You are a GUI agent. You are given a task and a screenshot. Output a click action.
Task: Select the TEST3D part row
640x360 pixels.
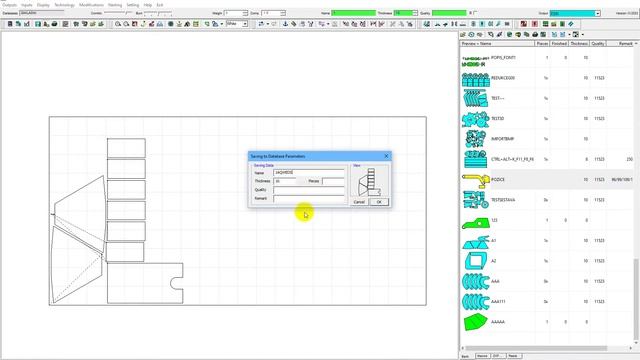click(x=547, y=119)
